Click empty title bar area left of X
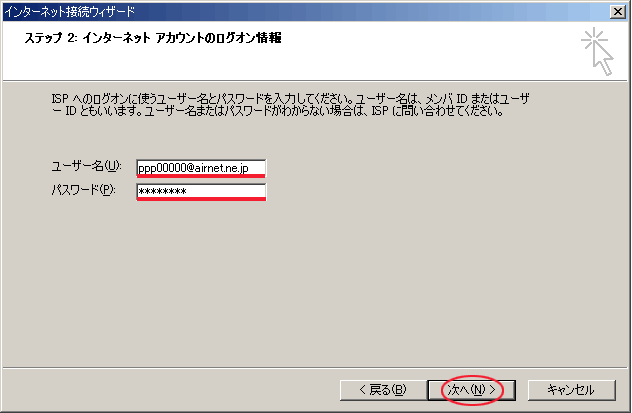Viewport: 632px width, 413px height. pos(400,9)
